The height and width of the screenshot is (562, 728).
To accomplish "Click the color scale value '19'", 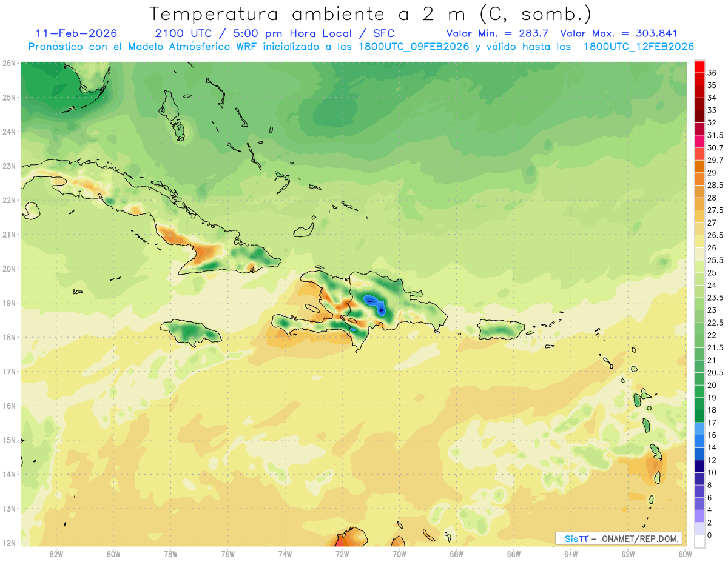I will click(712, 398).
